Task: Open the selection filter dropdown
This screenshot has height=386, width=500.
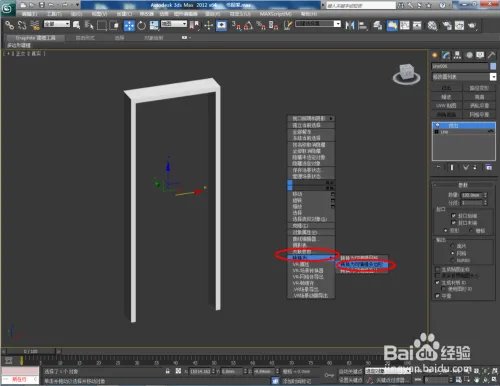Action: (x=57, y=24)
